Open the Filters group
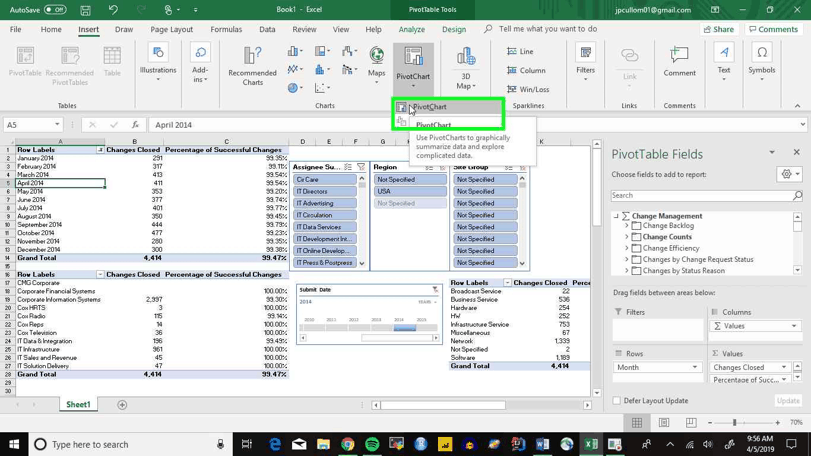The height and width of the screenshot is (457, 813). (x=585, y=64)
